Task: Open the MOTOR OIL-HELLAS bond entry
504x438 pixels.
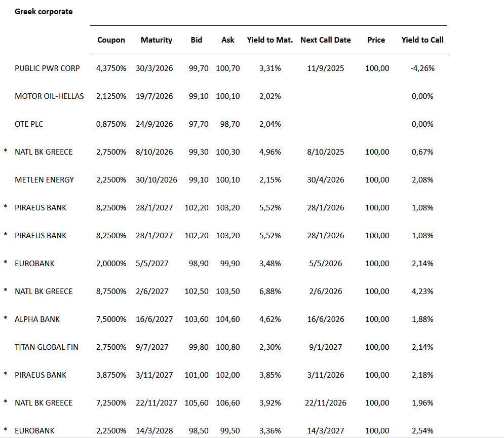Action: pyautogui.click(x=49, y=96)
